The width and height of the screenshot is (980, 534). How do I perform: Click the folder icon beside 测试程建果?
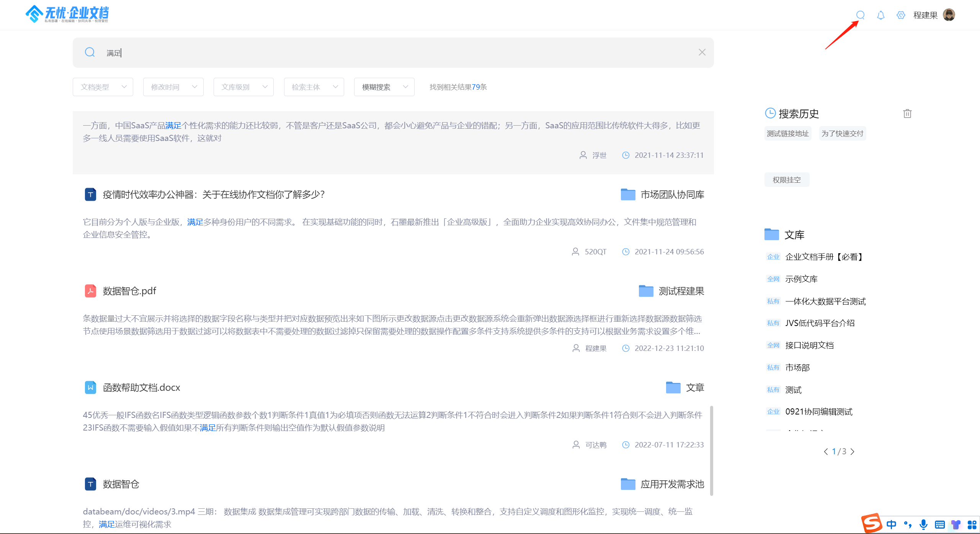(x=646, y=291)
